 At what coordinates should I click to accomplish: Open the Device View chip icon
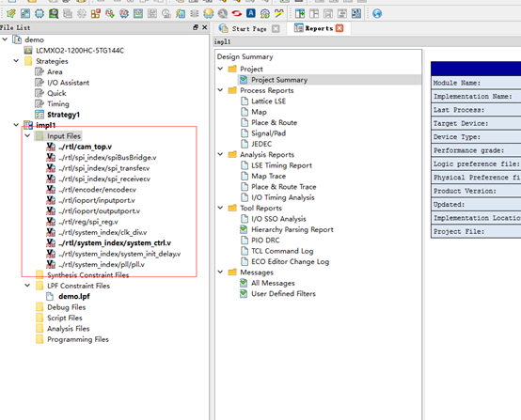[x=39, y=13]
